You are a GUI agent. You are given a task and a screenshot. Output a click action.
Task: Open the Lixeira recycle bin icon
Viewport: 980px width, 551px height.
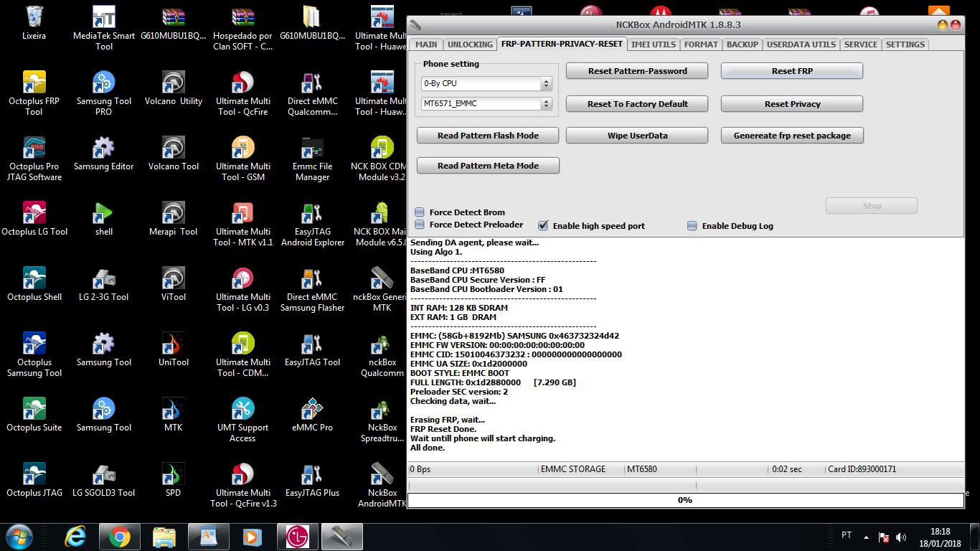coord(34,22)
